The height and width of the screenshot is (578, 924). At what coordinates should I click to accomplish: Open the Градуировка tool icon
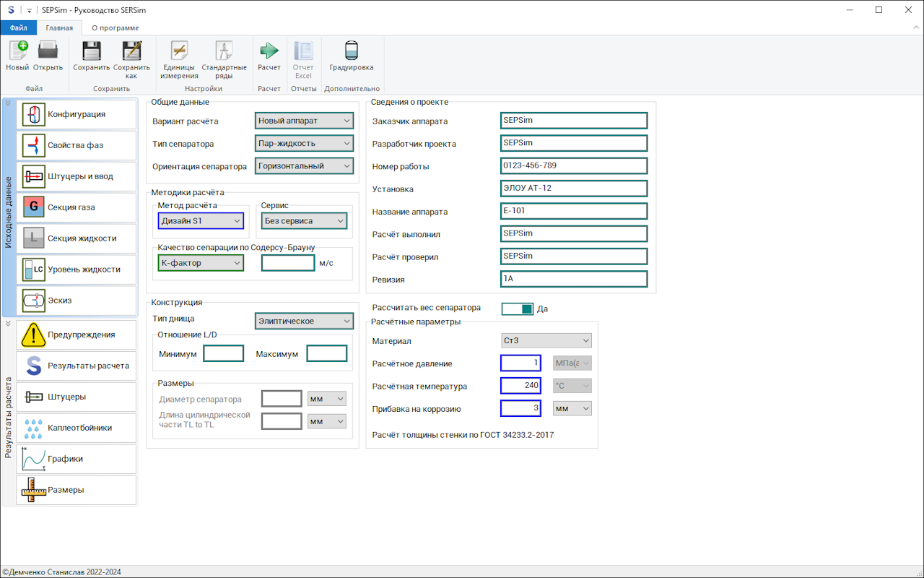(351, 51)
